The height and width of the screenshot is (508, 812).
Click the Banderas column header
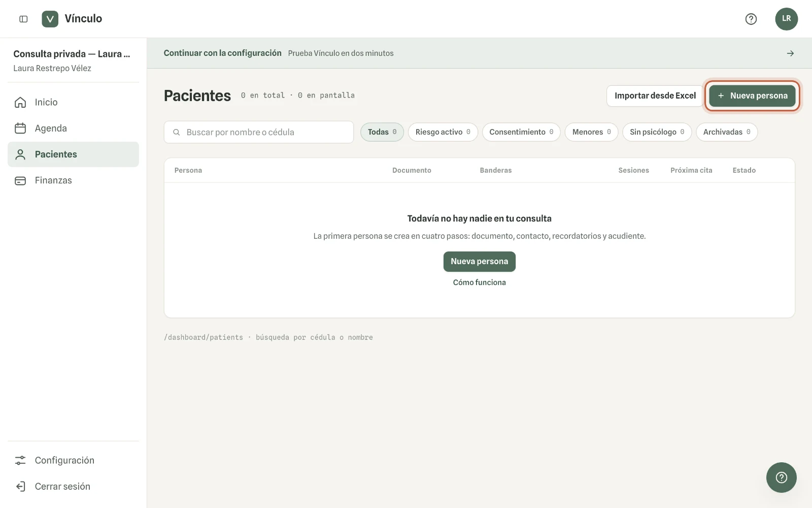[496, 170]
